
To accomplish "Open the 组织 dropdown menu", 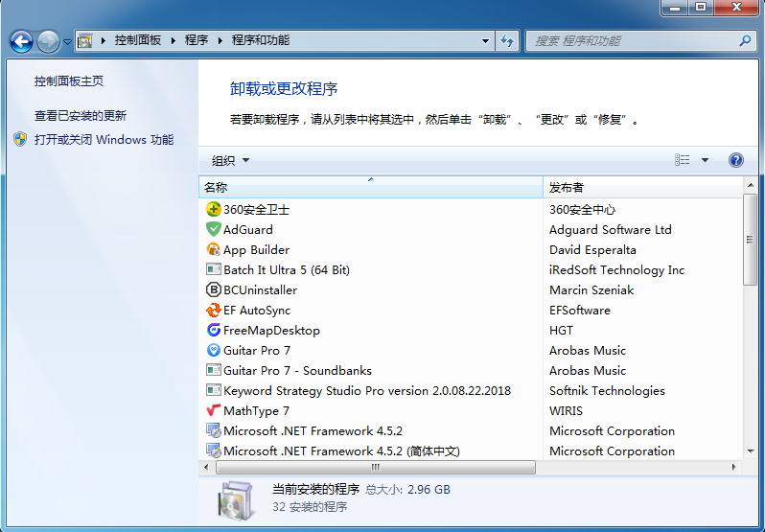I will [x=230, y=160].
